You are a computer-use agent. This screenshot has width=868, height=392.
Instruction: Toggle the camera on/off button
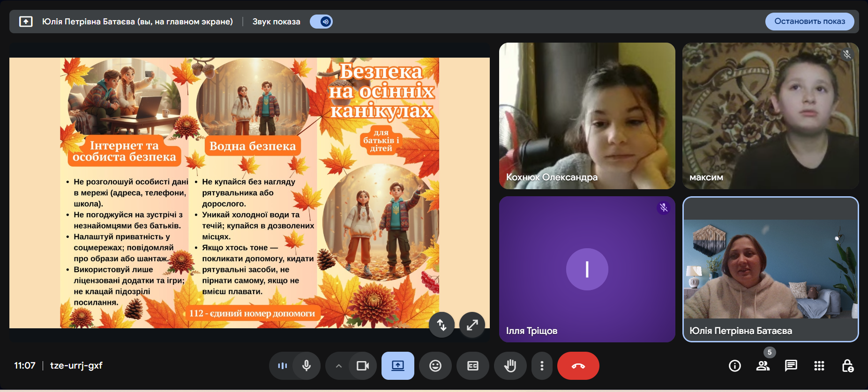[363, 366]
